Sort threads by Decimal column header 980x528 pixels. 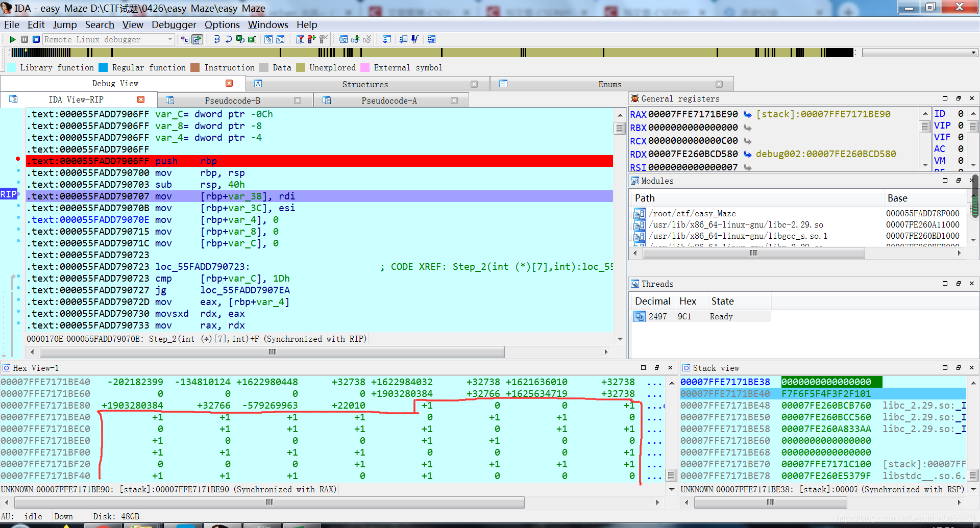coord(653,301)
